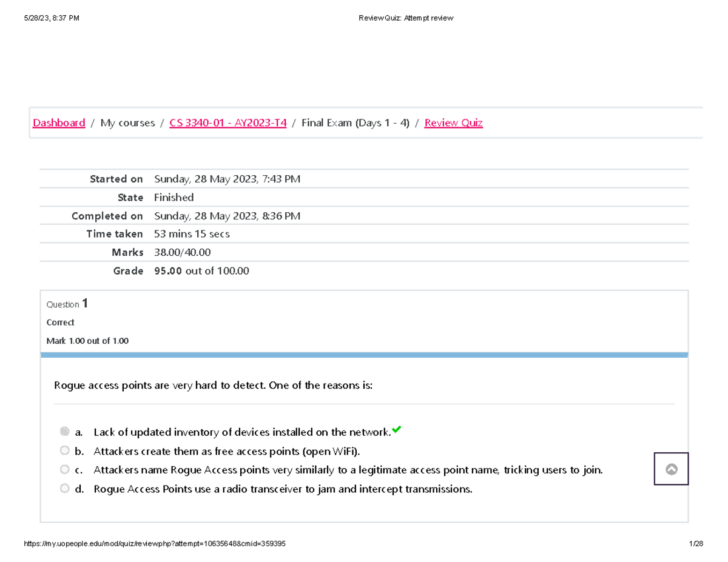Click the Correct status label
The height and width of the screenshot is (562, 728).
coord(60,322)
